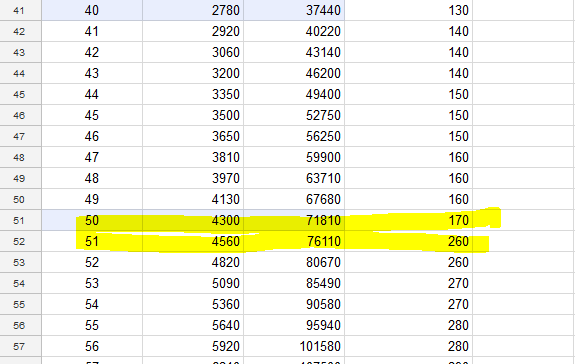Click highlighted cell containing 4300
Image resolution: width=575 pixels, height=364 pixels.
[x=193, y=220]
